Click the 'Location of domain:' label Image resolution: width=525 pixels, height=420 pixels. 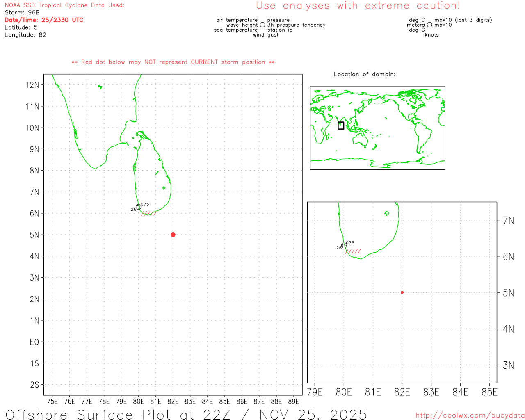pos(365,74)
